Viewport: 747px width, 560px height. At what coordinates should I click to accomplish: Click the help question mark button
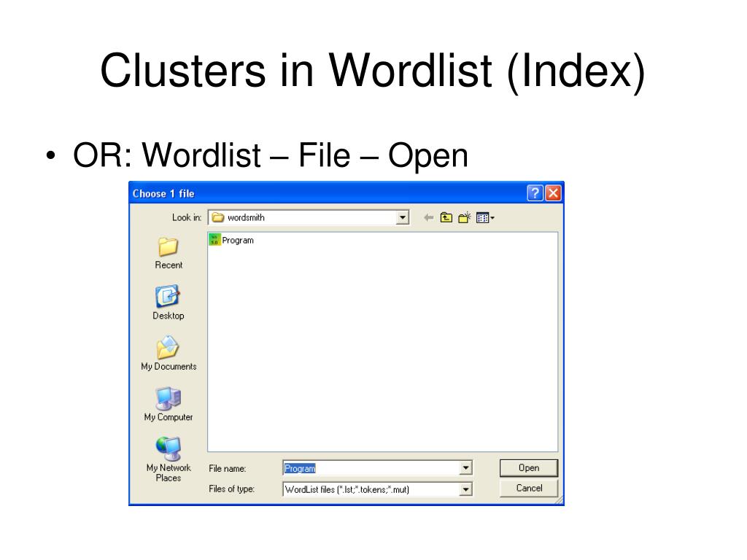535,192
